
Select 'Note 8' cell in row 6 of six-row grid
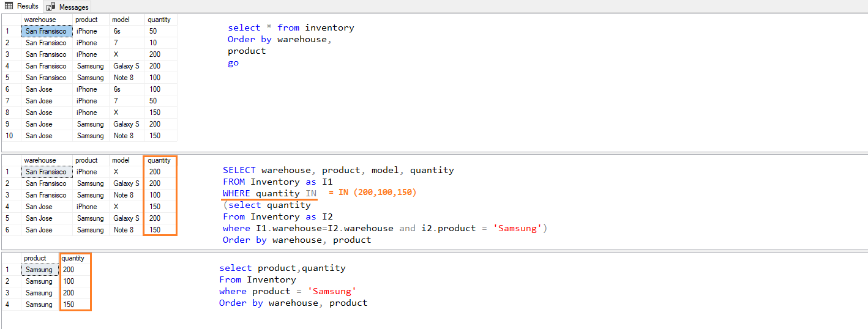127,230
